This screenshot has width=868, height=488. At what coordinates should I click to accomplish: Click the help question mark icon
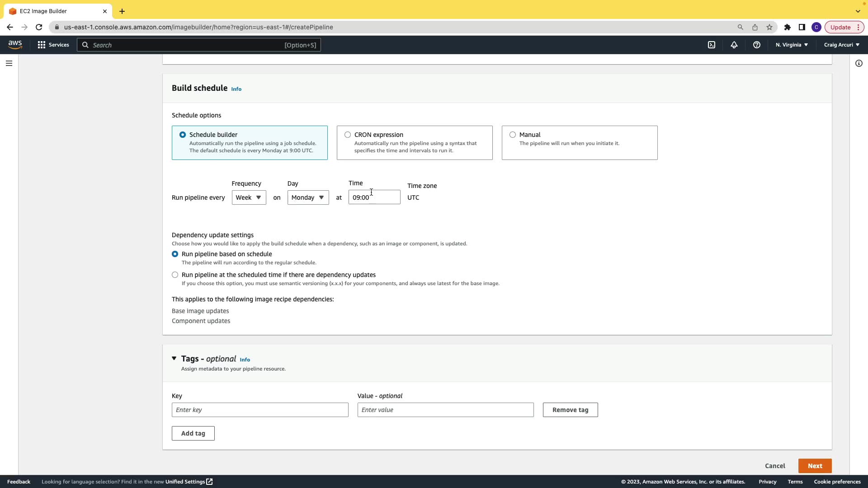point(757,45)
